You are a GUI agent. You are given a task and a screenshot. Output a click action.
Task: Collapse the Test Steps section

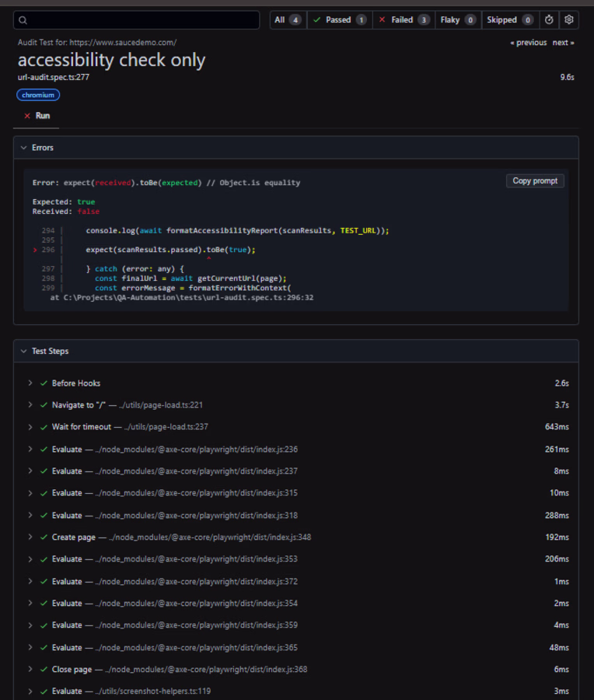click(23, 352)
